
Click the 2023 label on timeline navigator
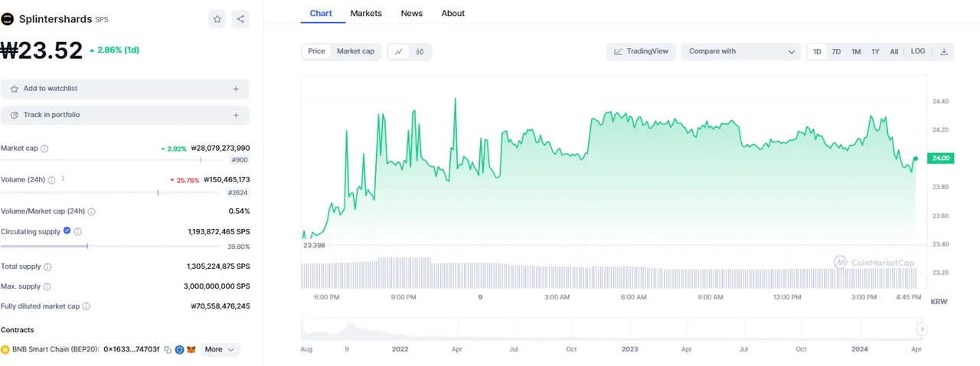coord(629,348)
